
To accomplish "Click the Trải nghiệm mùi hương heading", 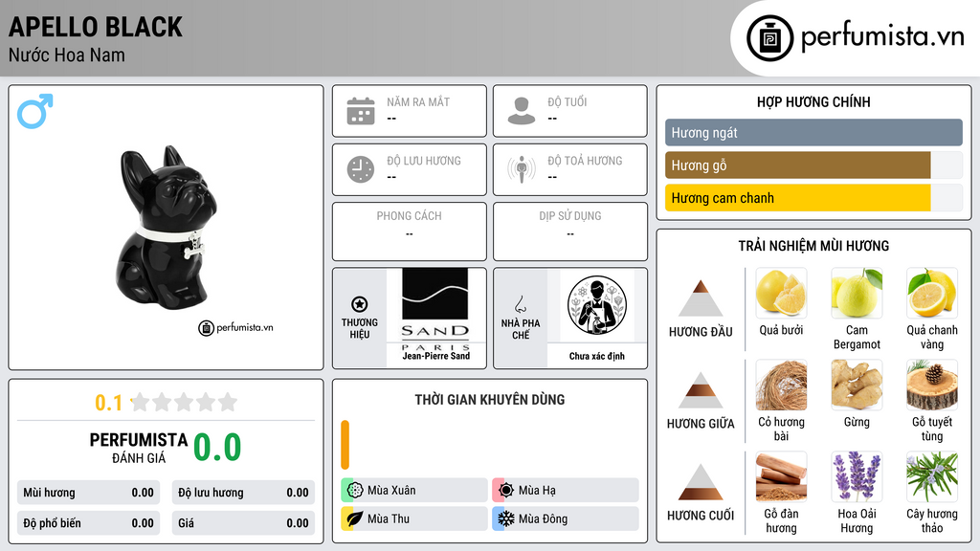I will [813, 246].
